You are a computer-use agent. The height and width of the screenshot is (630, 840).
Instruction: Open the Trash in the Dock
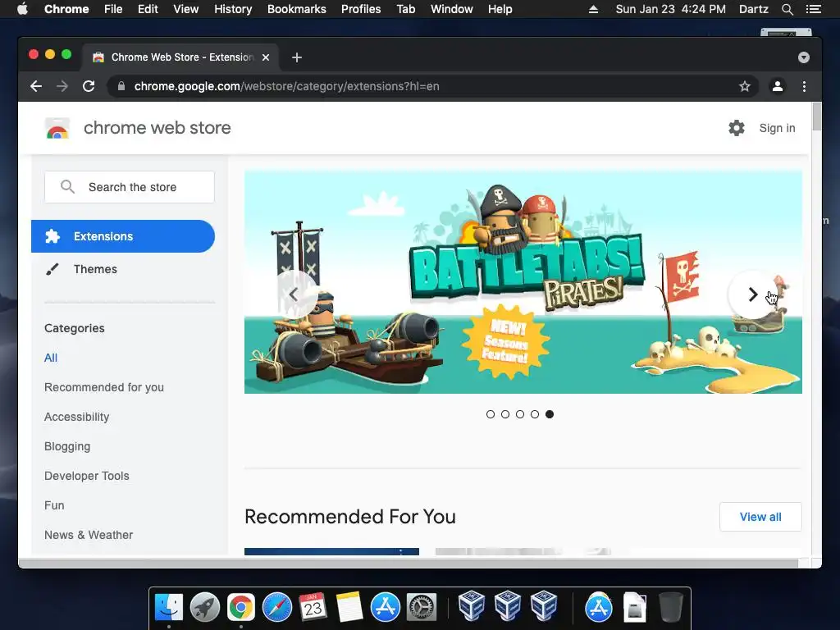click(x=671, y=607)
